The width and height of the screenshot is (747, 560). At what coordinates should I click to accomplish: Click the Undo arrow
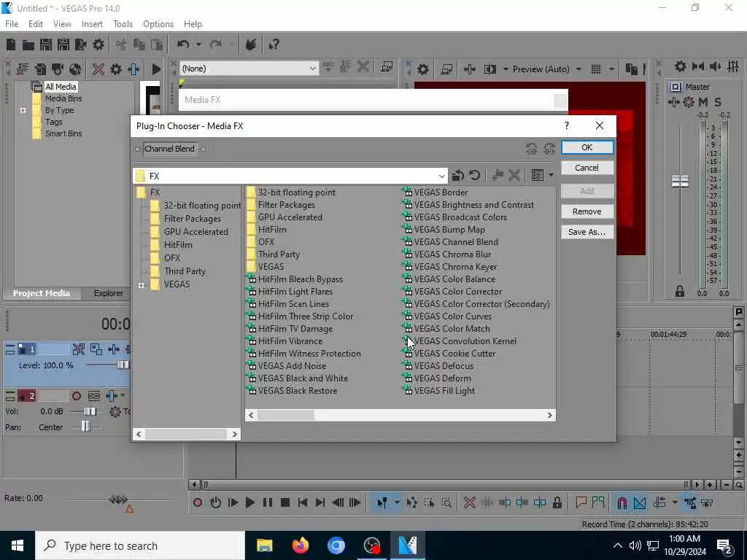[x=183, y=44]
